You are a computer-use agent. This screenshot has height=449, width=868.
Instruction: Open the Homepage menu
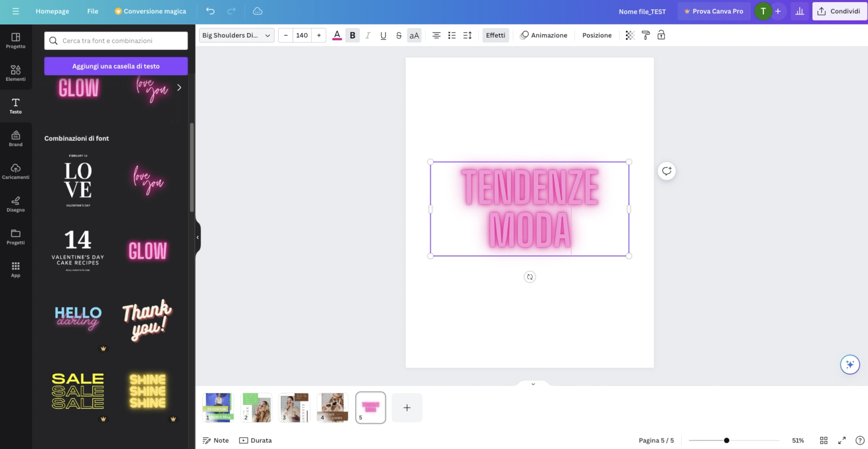pos(52,11)
